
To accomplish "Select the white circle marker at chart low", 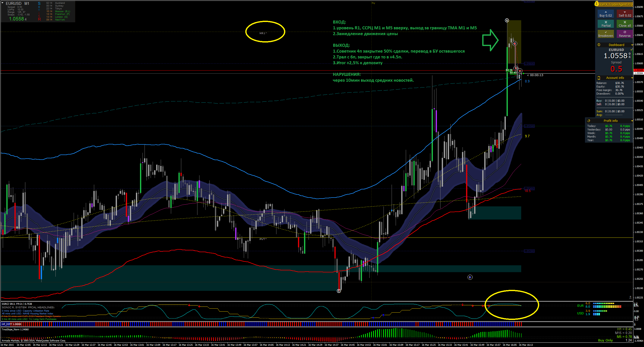I will click(x=339, y=291).
